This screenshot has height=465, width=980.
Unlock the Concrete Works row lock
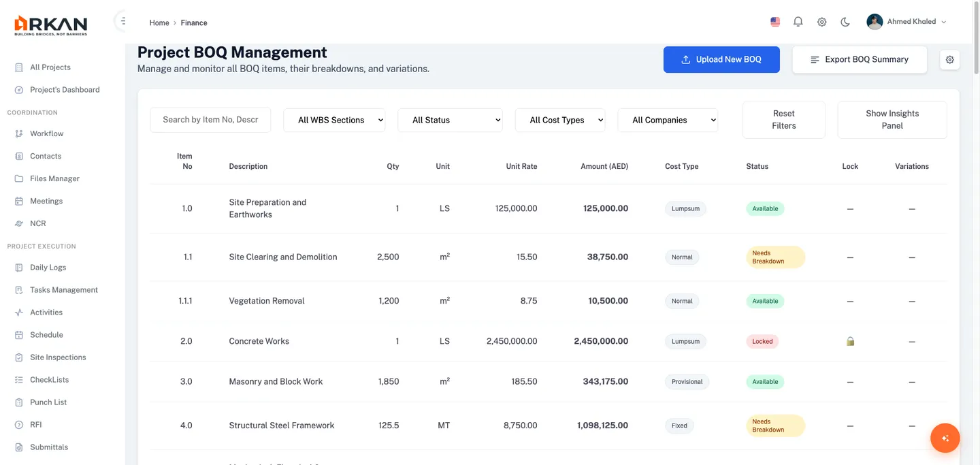tap(849, 340)
